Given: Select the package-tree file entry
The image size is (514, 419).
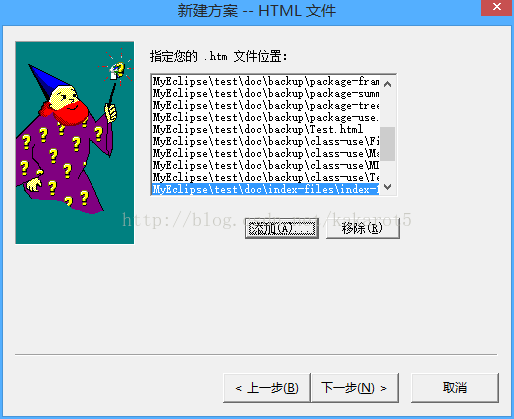Looking at the screenshot, I should tap(265, 105).
